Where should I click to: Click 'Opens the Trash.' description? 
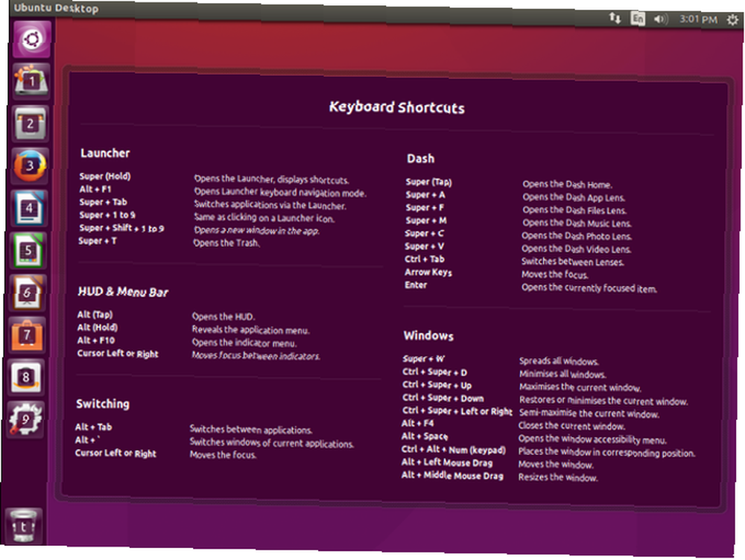click(x=226, y=243)
